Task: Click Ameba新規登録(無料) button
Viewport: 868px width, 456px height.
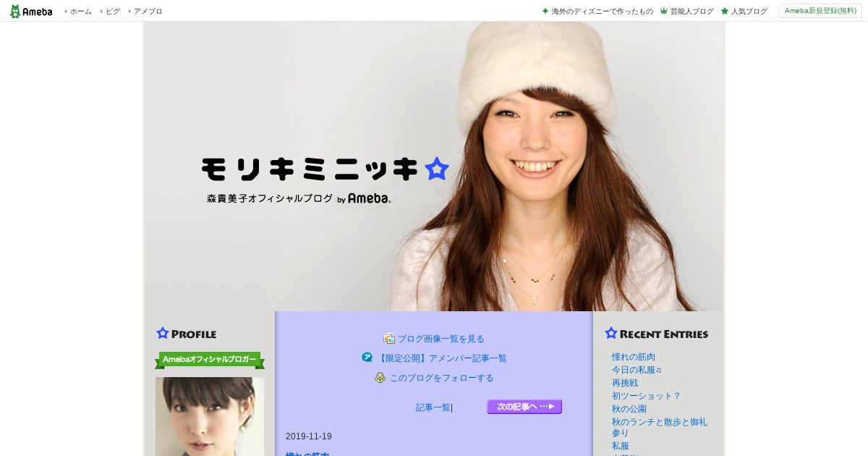Action: pos(820,11)
